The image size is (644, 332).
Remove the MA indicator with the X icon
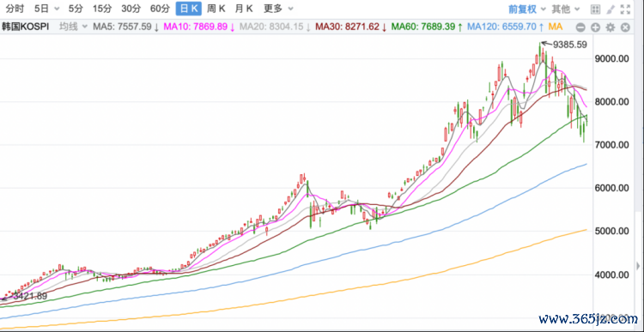tap(625, 27)
